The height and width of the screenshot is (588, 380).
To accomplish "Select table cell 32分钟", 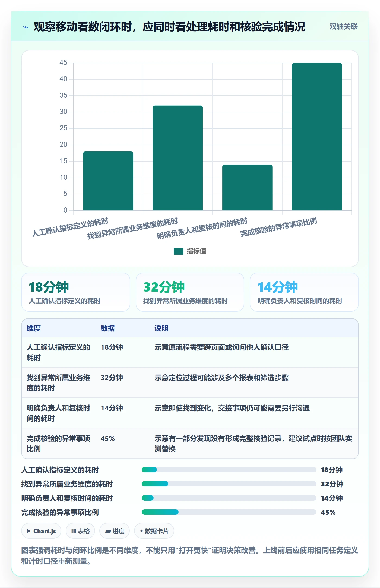I will [112, 378].
